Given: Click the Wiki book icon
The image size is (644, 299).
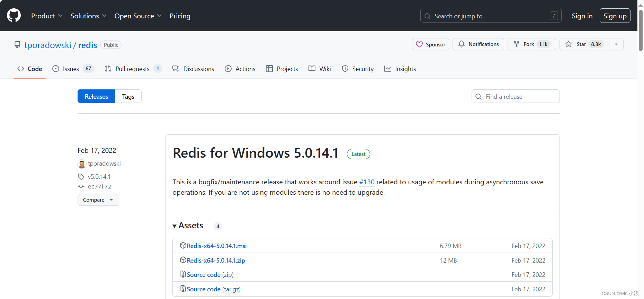Looking at the screenshot, I should click(x=312, y=69).
